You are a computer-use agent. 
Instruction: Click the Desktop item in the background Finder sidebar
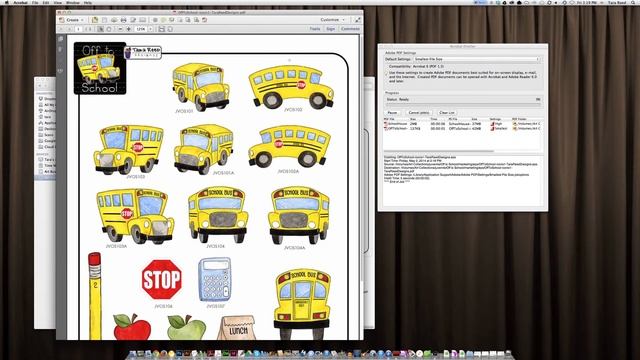[47, 129]
